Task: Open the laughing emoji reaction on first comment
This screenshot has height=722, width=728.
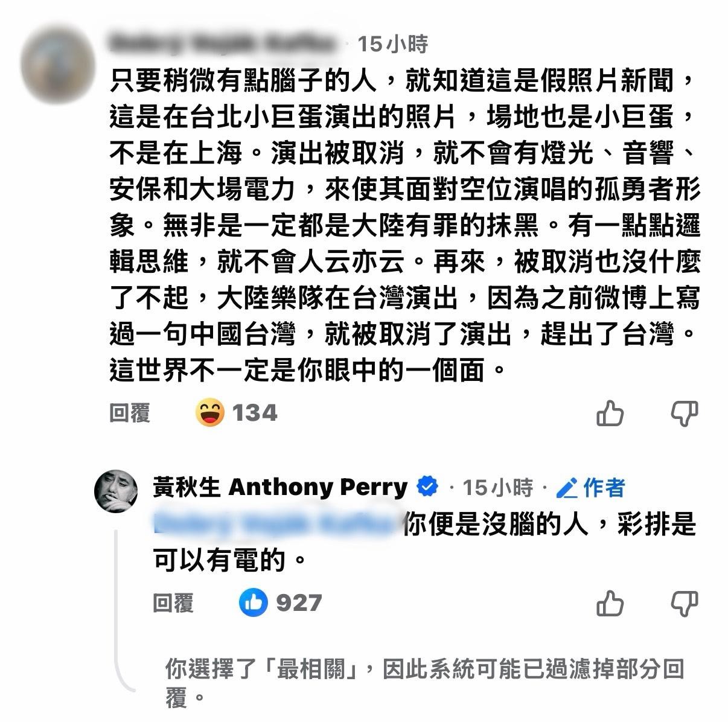Action: click(x=210, y=413)
